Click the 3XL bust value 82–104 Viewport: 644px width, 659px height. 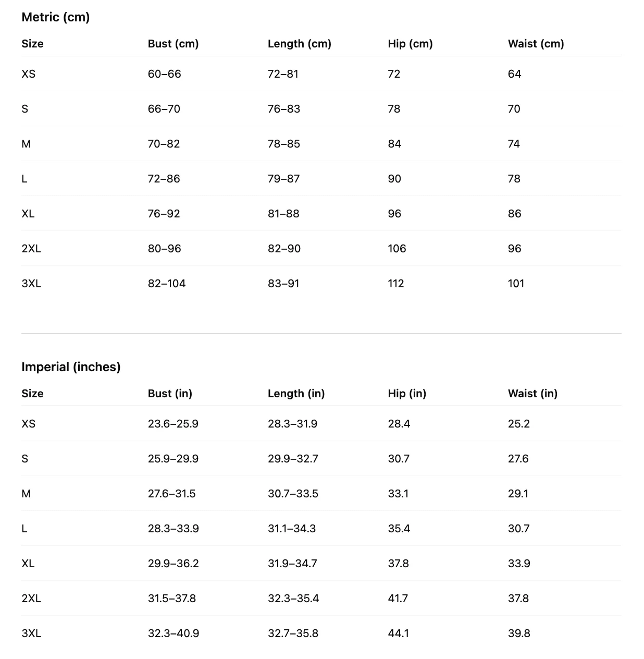tap(167, 284)
